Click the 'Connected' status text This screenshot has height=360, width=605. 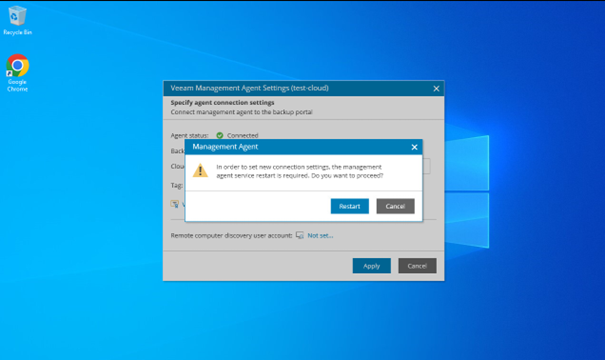pos(242,135)
